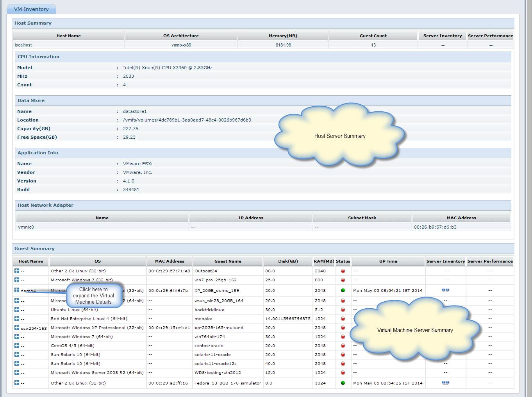The width and height of the screenshot is (532, 397).
Task: Click red status indicator for backtricklinux
Action: (343, 309)
